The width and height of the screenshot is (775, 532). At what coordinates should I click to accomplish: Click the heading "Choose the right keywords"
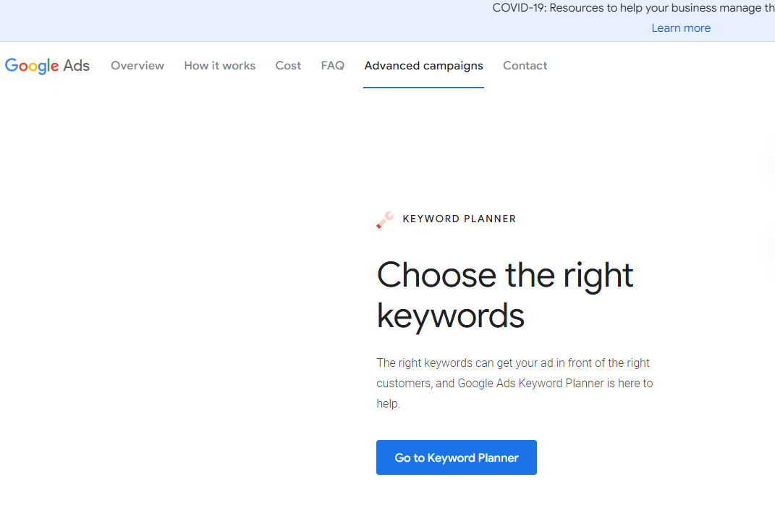click(504, 295)
